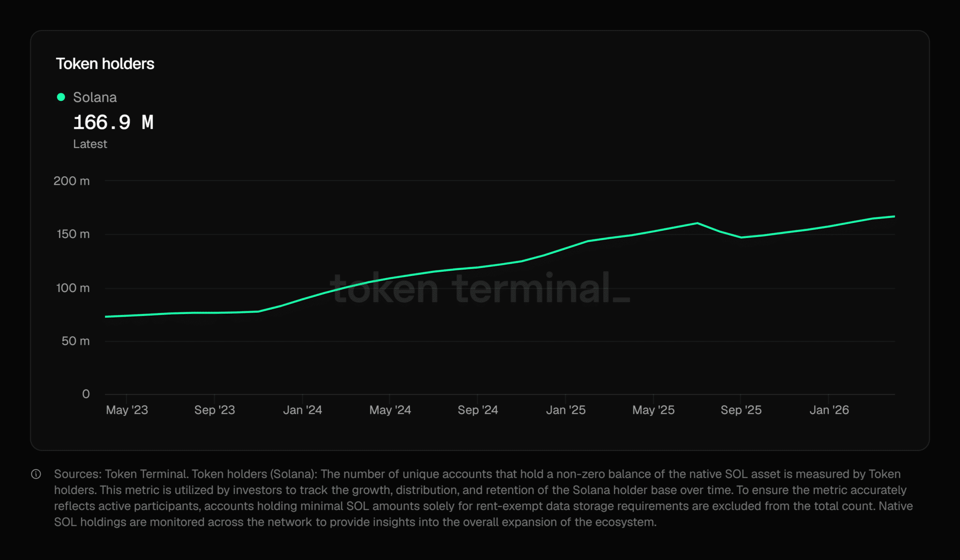Click the 0 y-axis label
960x560 pixels.
tap(86, 394)
